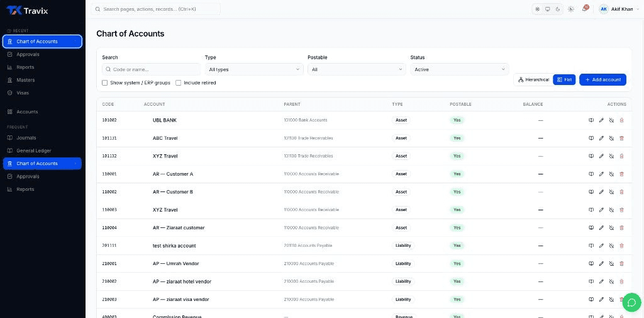Image resolution: width=644 pixels, height=318 pixels.
Task: Switch to dark theme moon toggle
Action: tap(558, 9)
